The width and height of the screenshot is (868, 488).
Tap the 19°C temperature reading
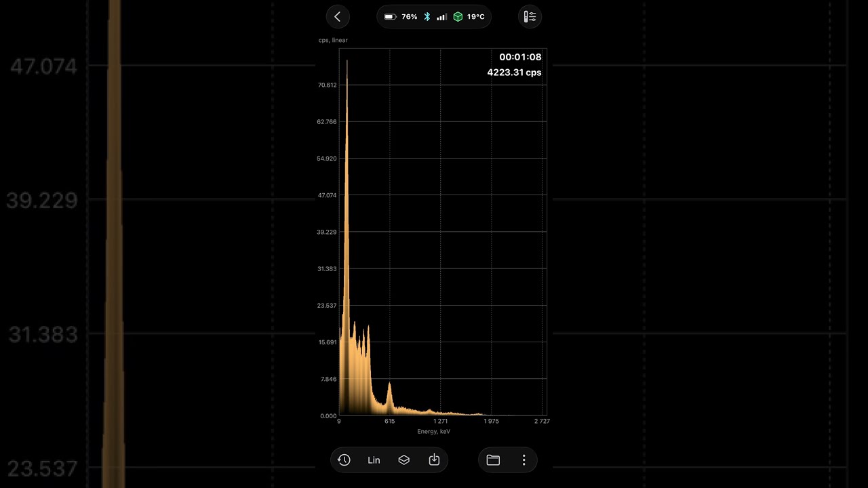[x=475, y=17]
